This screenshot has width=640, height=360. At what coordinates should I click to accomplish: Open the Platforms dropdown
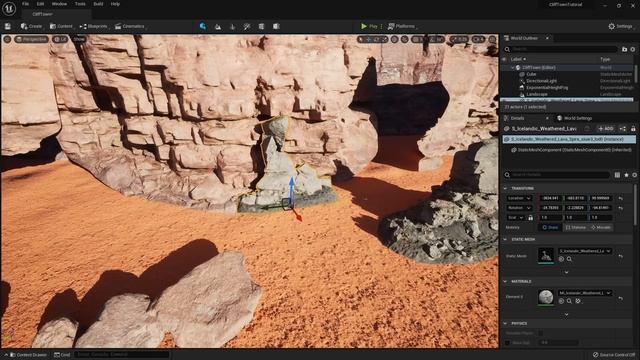click(402, 26)
